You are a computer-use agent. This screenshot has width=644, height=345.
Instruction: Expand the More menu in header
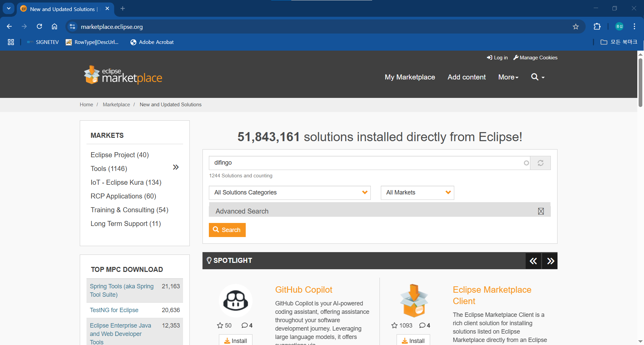tap(508, 77)
